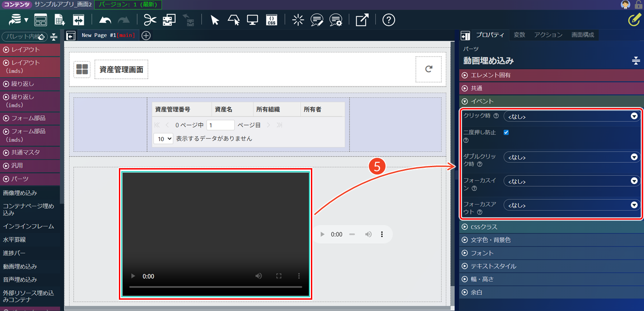This screenshot has height=311, width=644.
Task: Click the scissors cut icon
Action: point(150,20)
